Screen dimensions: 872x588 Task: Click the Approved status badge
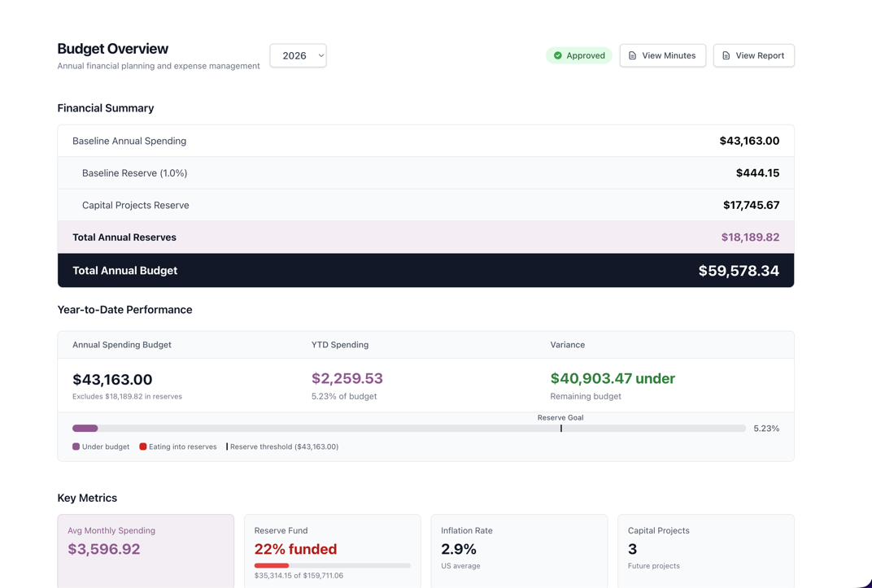coord(578,55)
